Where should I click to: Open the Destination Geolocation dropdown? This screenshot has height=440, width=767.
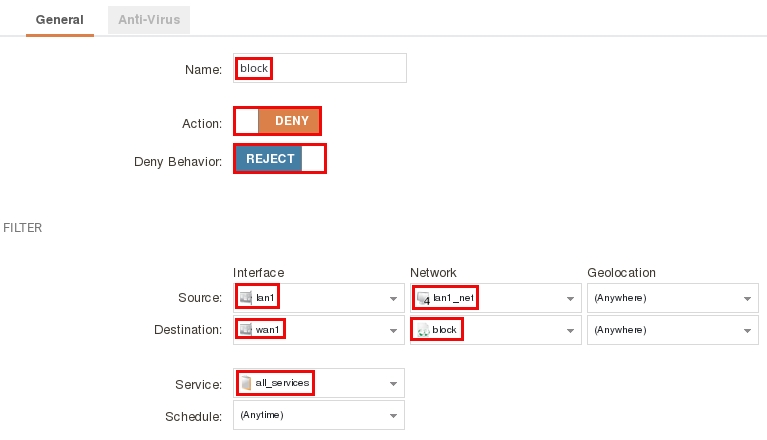(x=747, y=330)
